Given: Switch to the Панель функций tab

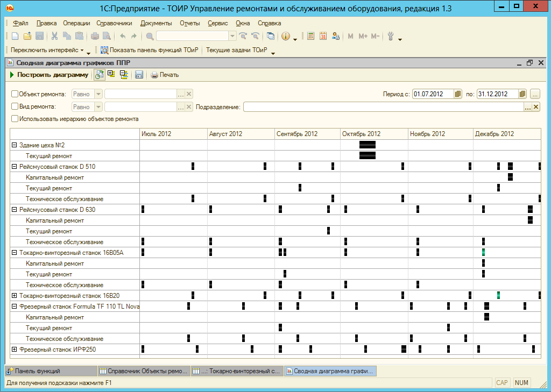Looking at the screenshot, I should [x=37, y=371].
